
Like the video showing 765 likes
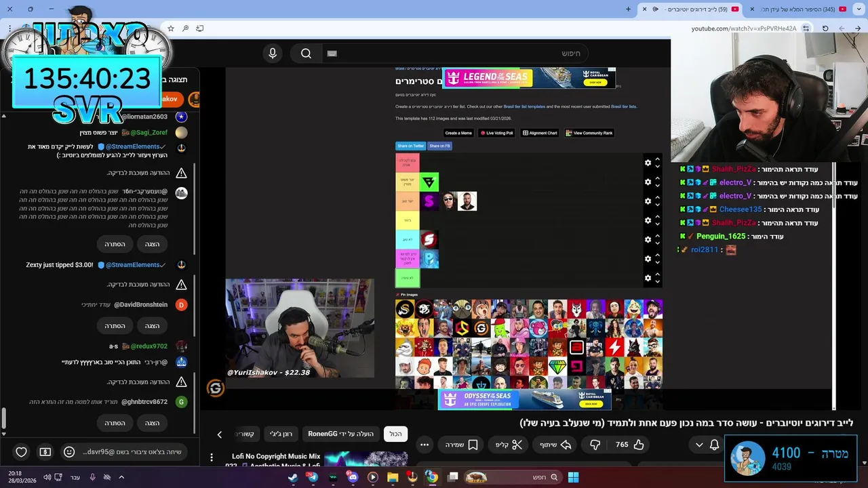click(x=630, y=445)
